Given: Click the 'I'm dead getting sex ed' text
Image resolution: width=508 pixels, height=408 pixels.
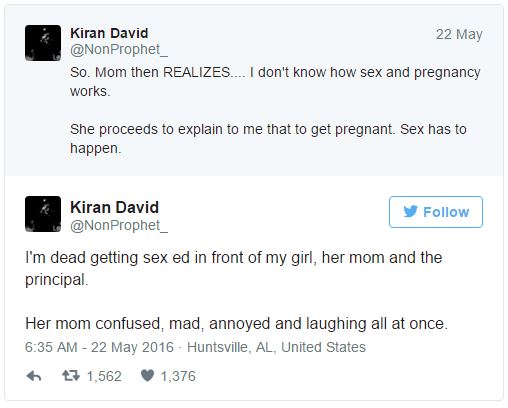Looking at the screenshot, I should [x=234, y=268].
